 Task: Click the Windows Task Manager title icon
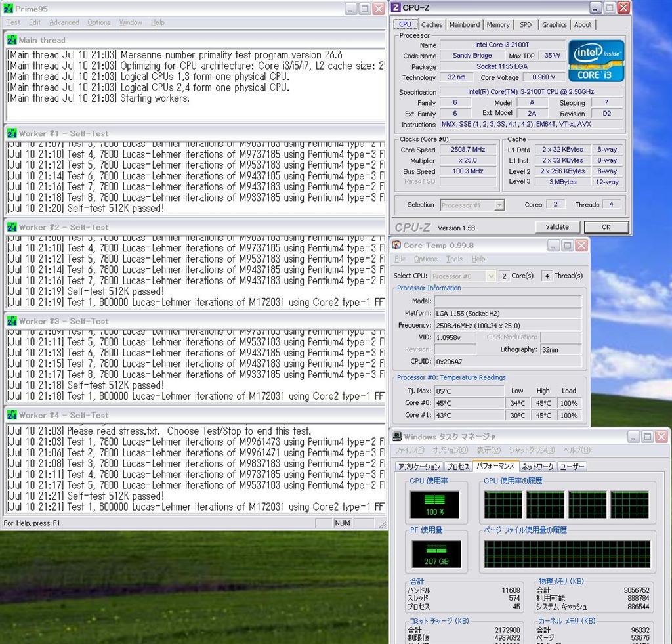tap(396, 437)
